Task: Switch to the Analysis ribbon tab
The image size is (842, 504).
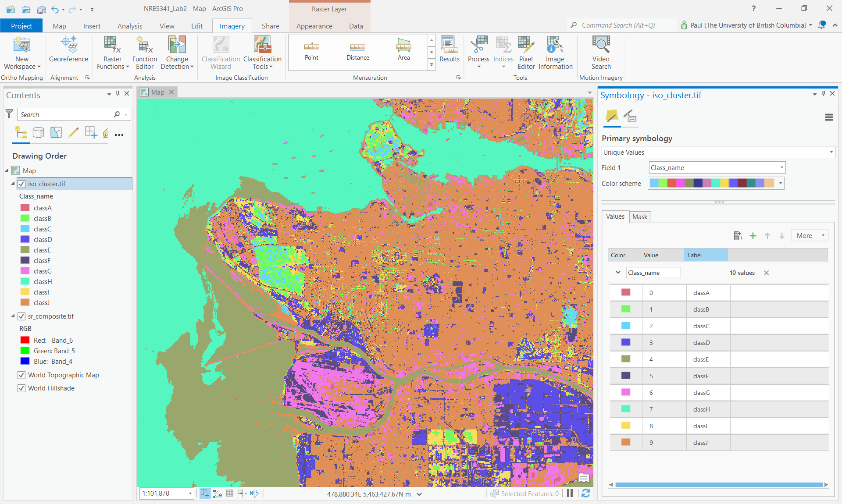Action: tap(130, 26)
